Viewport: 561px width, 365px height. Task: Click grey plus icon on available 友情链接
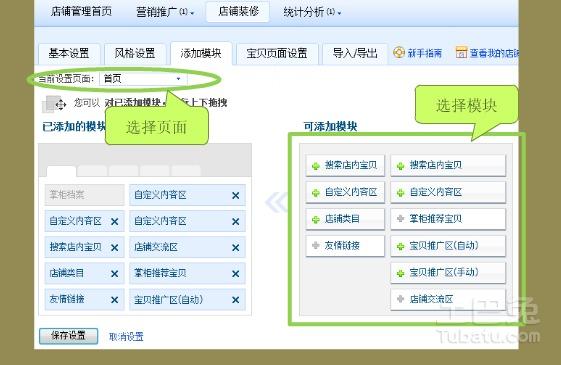[316, 245]
